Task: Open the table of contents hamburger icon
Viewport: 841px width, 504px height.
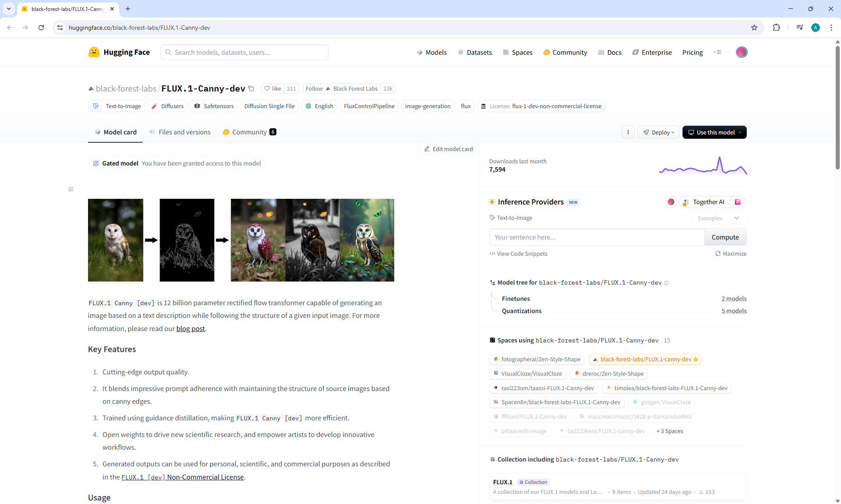Action: pyautogui.click(x=71, y=189)
